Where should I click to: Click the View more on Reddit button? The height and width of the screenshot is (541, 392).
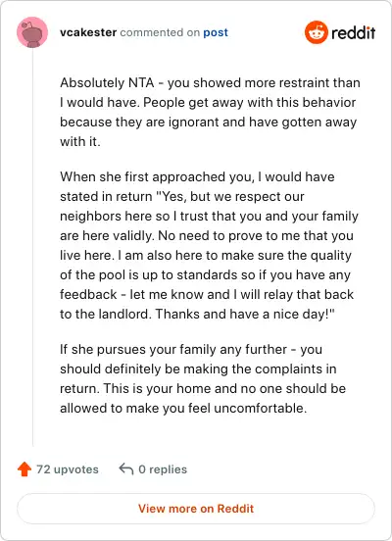coord(196,509)
